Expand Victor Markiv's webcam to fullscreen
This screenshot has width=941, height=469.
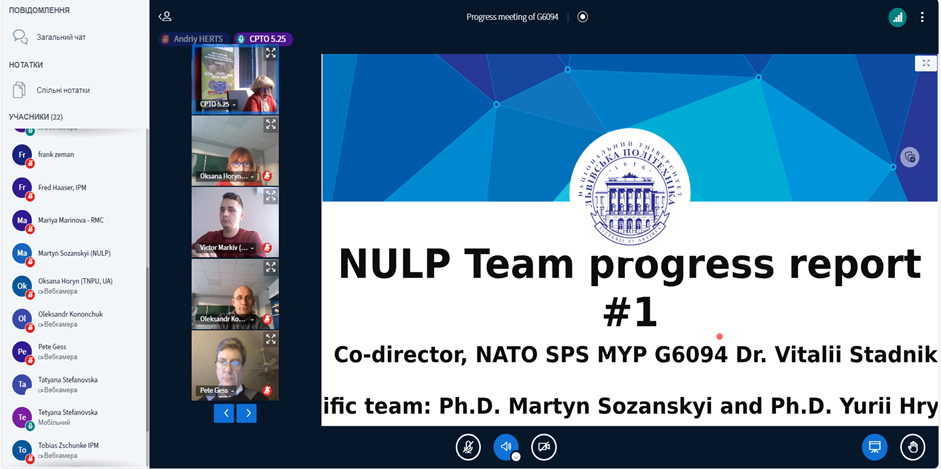pos(271,196)
